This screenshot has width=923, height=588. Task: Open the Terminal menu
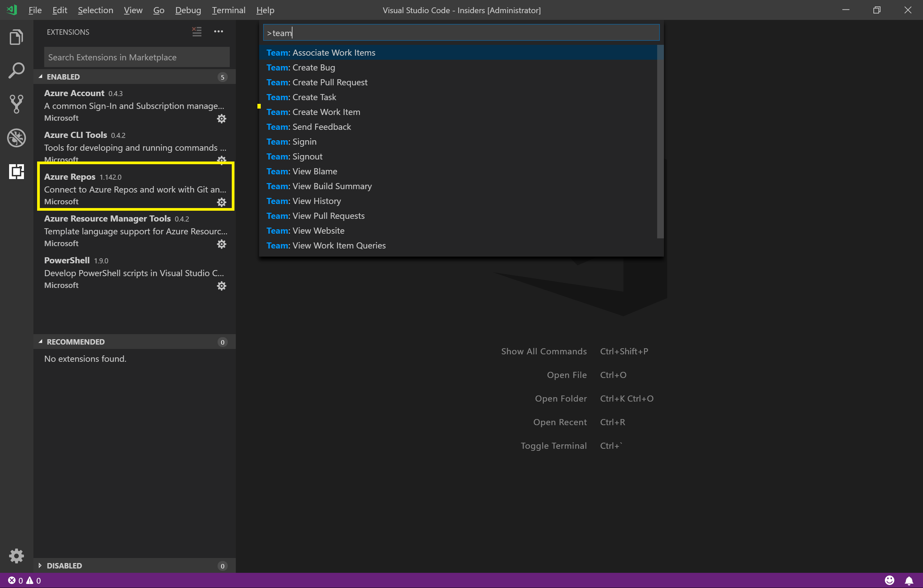point(228,10)
